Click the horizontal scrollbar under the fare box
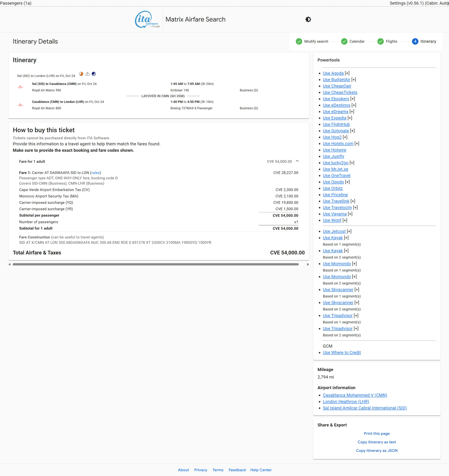Screen dimensions: 449x476 click(x=156, y=264)
